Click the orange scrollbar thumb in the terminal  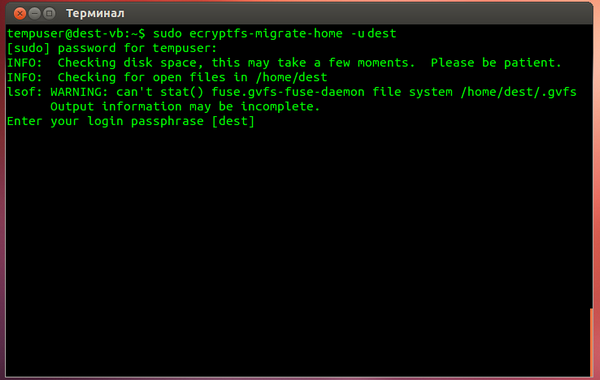pyautogui.click(x=592, y=341)
